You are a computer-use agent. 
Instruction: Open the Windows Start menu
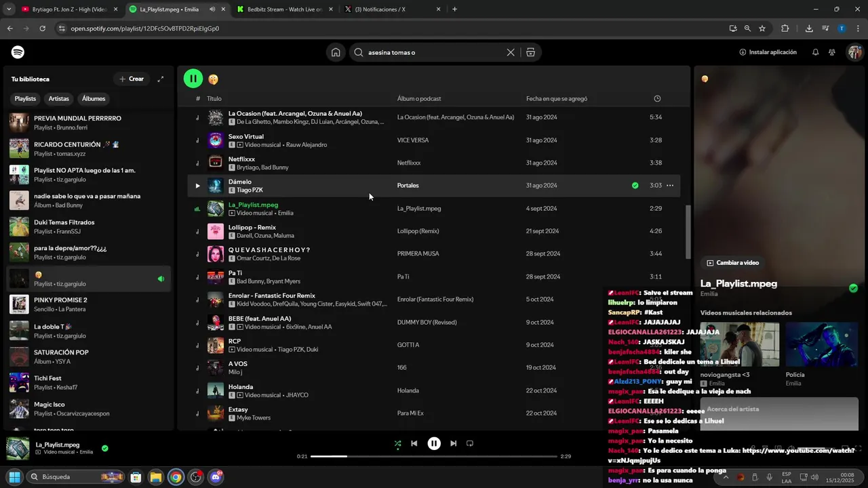(x=14, y=477)
